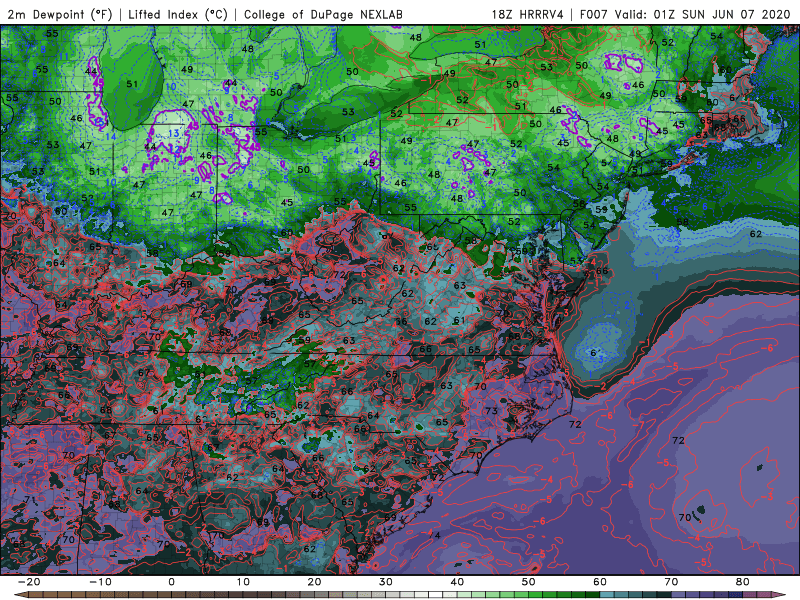Click 'College of DuPage NEXLAB' header text

323,14
